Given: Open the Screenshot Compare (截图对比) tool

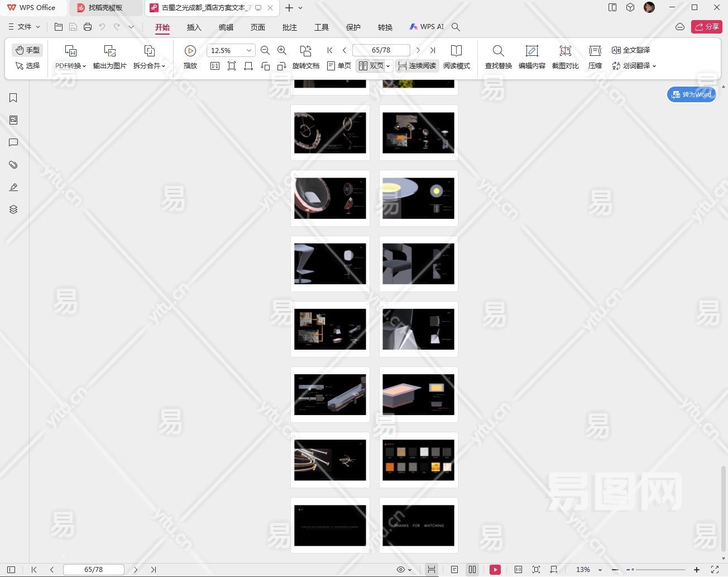Looking at the screenshot, I should point(565,51).
